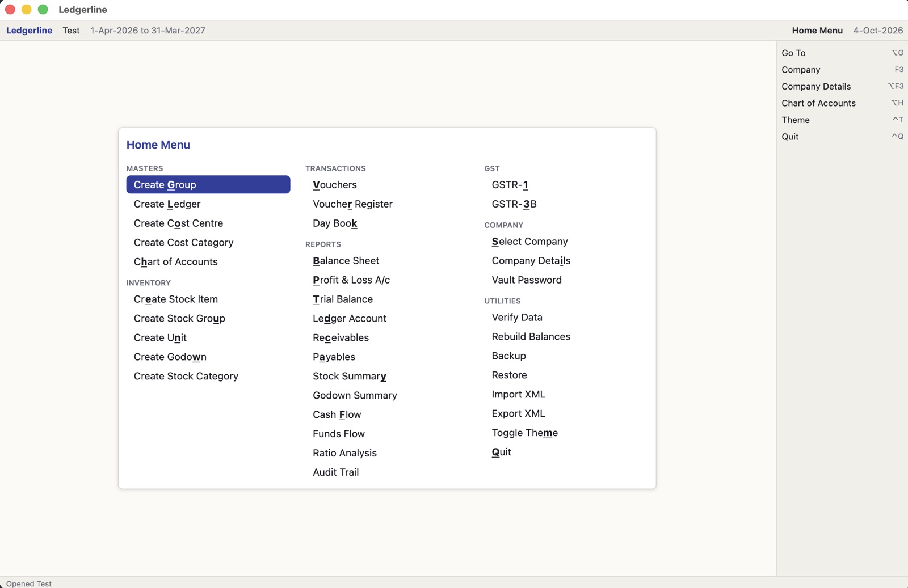Click Quit in right sidebar

coord(842,137)
